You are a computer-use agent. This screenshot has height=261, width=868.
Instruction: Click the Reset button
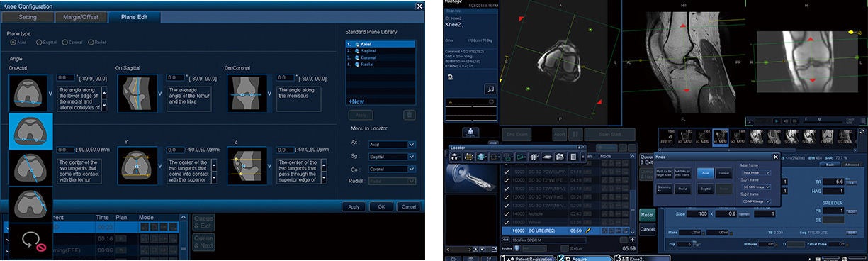tap(647, 214)
